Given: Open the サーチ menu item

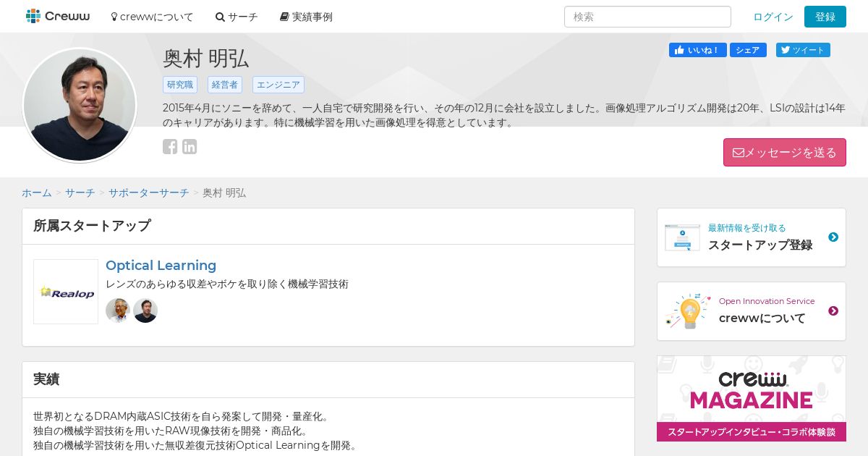Looking at the screenshot, I should pyautogui.click(x=237, y=17).
